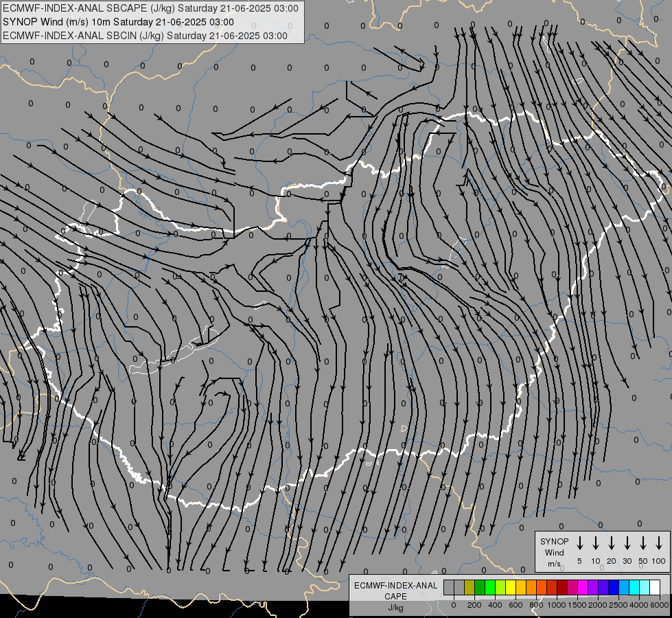
Task: Click the 100 m/s wind legend arrow
Action: [x=659, y=543]
